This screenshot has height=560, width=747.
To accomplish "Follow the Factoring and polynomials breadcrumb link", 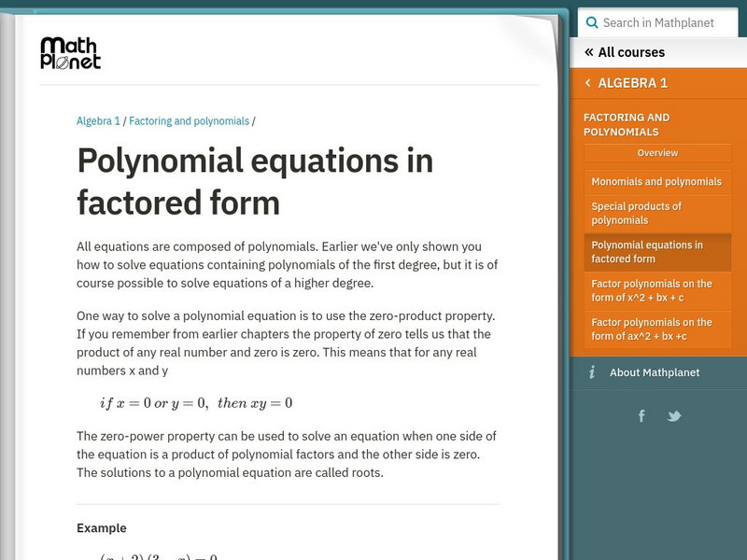I will (x=190, y=121).
